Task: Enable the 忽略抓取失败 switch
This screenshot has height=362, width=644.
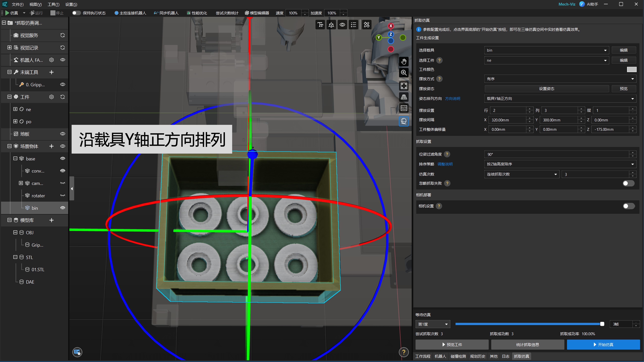Action: coord(628,183)
